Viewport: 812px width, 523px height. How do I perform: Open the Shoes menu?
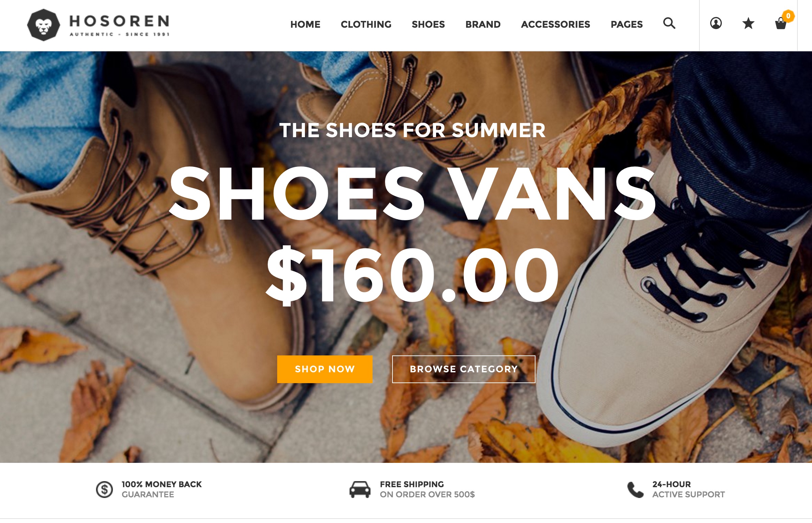(x=428, y=24)
